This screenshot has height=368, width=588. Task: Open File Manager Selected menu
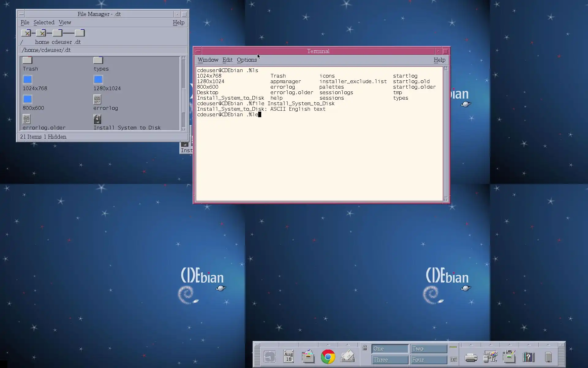[x=44, y=22]
